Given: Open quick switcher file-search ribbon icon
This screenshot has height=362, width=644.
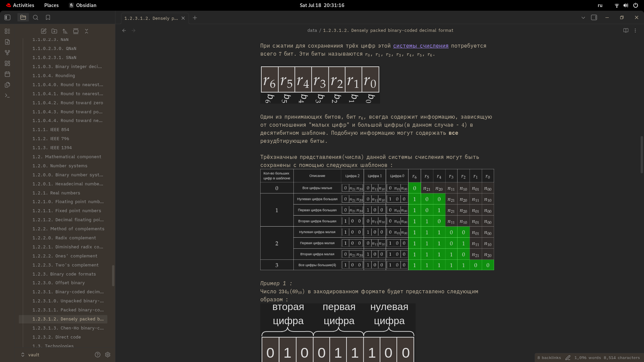Looking at the screenshot, I should click(7, 42).
